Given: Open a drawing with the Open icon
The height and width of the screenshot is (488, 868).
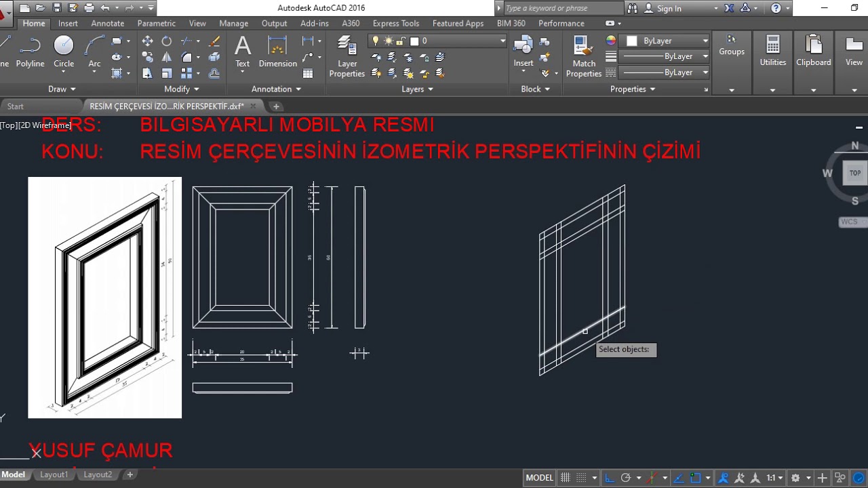Looking at the screenshot, I should pyautogui.click(x=41, y=8).
